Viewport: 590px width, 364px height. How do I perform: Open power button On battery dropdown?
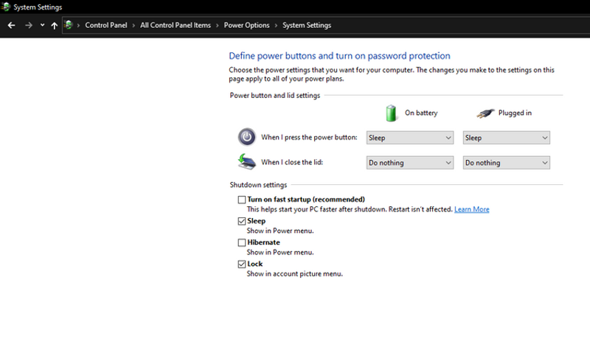pyautogui.click(x=409, y=138)
